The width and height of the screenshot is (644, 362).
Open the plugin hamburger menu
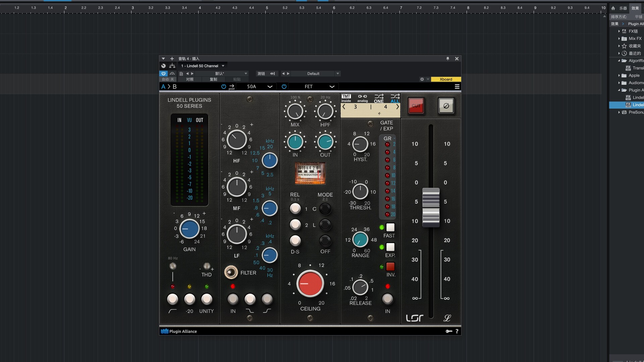pyautogui.click(x=457, y=86)
